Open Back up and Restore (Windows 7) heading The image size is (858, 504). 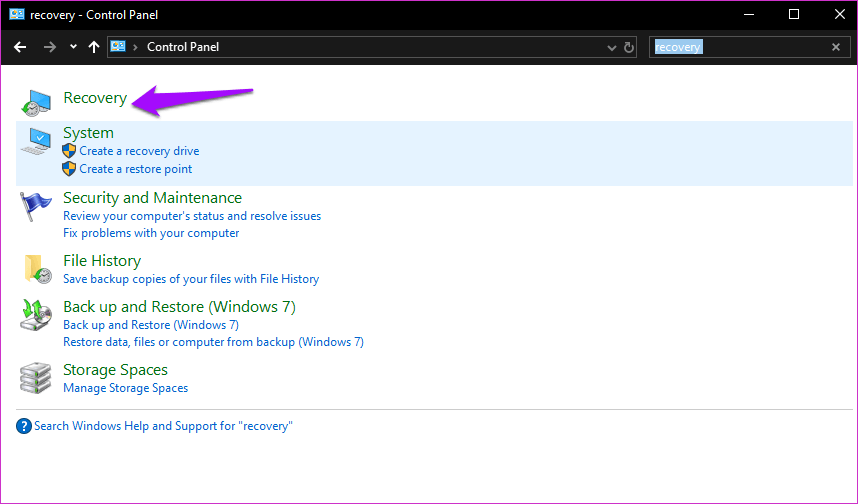pos(179,306)
